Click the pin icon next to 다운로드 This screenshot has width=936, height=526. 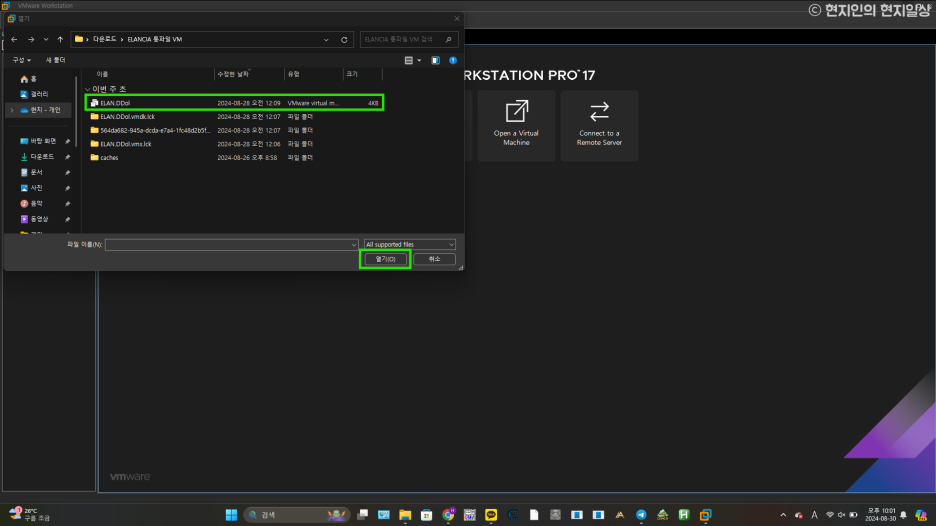click(67, 157)
